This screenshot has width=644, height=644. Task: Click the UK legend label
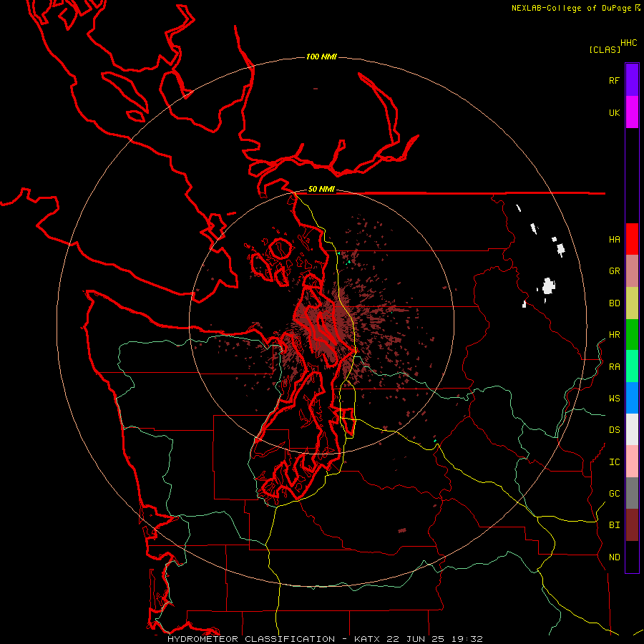614,112
